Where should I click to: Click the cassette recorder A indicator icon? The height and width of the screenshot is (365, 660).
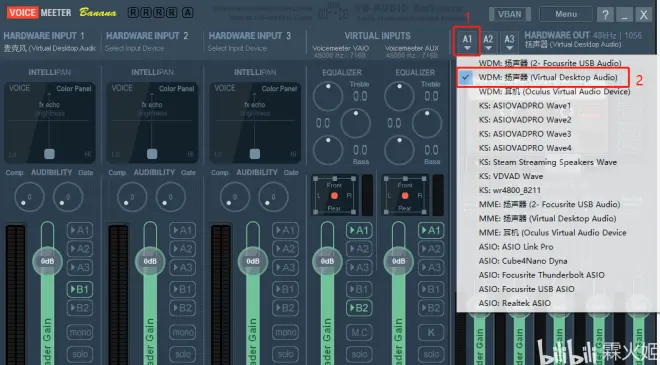pos(188,13)
